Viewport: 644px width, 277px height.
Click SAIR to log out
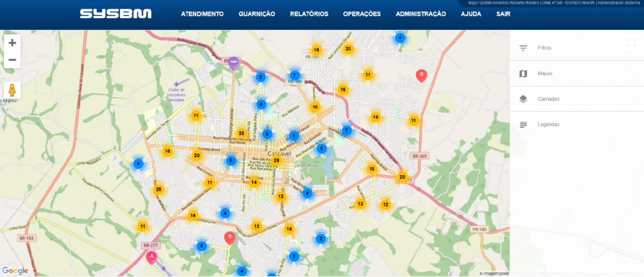503,14
